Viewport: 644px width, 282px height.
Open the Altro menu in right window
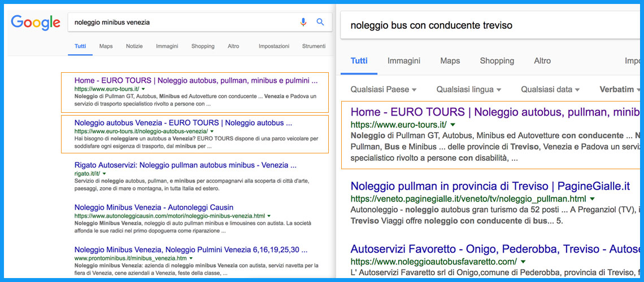542,61
